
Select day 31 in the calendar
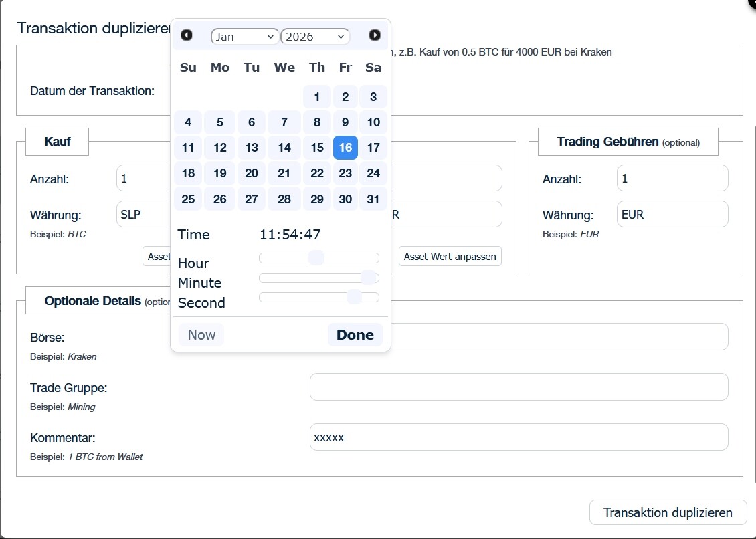(x=373, y=199)
